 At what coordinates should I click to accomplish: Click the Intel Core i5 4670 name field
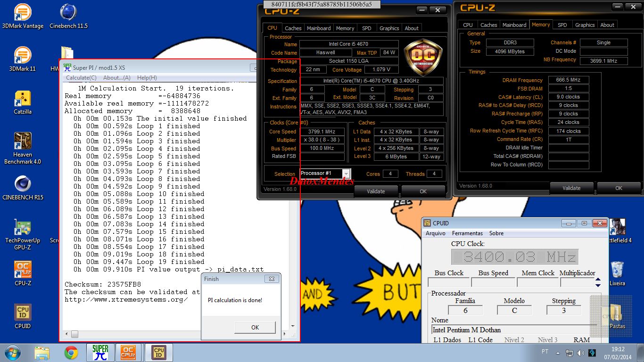[x=348, y=44]
